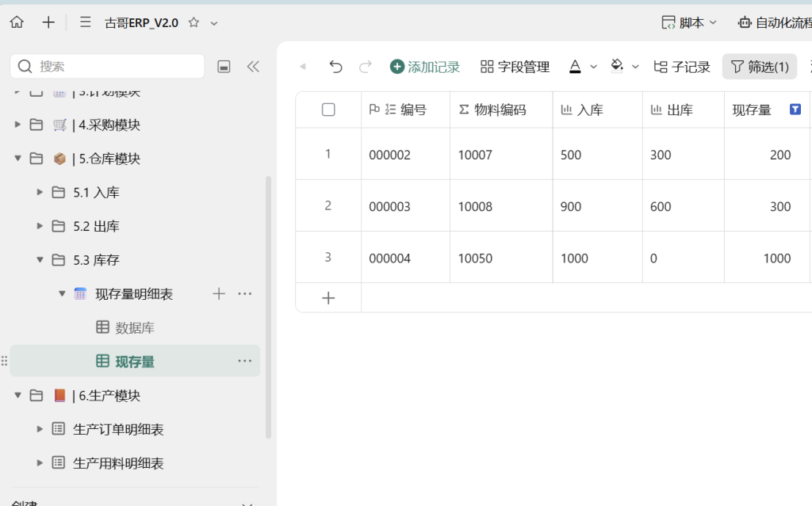Select row number 3
812x506 pixels.
click(327, 258)
